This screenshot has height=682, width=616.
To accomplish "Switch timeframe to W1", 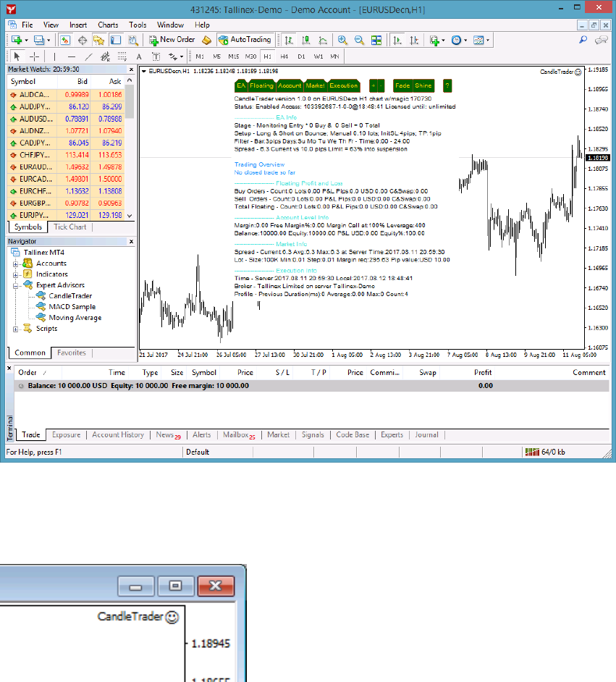I will pyautogui.click(x=318, y=56).
